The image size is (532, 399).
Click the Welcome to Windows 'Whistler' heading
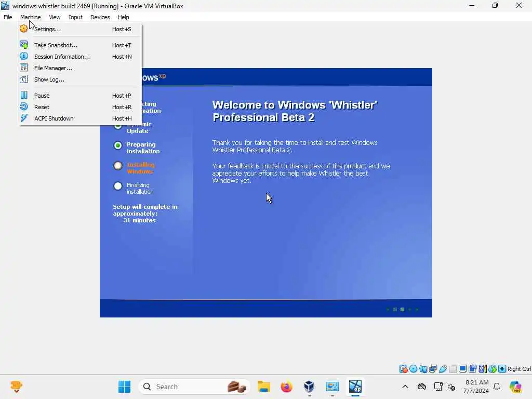(295, 111)
